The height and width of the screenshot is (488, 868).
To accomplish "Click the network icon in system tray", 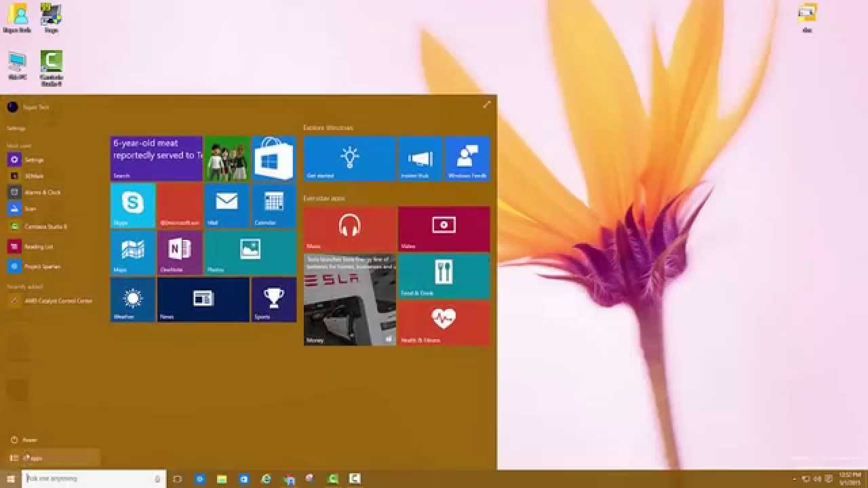I will click(x=806, y=479).
